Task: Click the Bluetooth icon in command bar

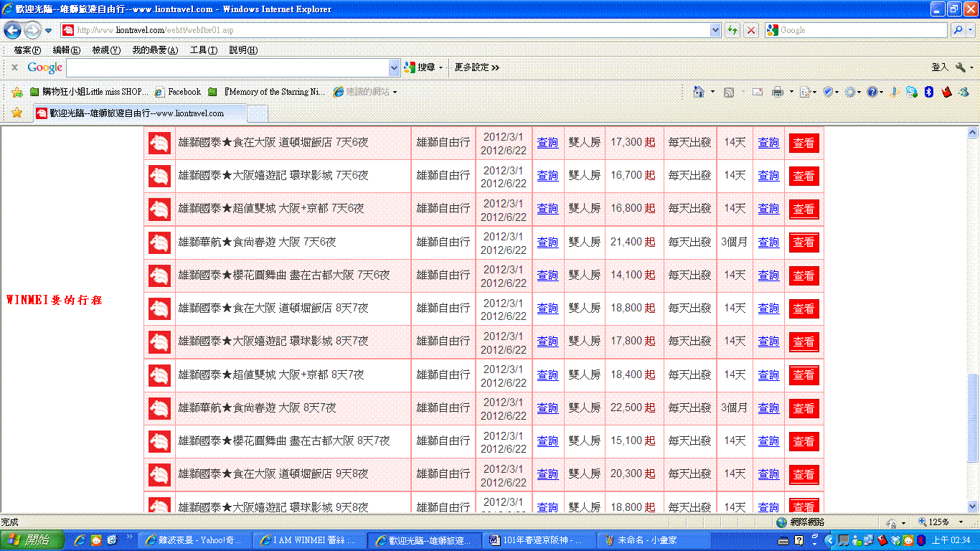Action: (x=929, y=92)
